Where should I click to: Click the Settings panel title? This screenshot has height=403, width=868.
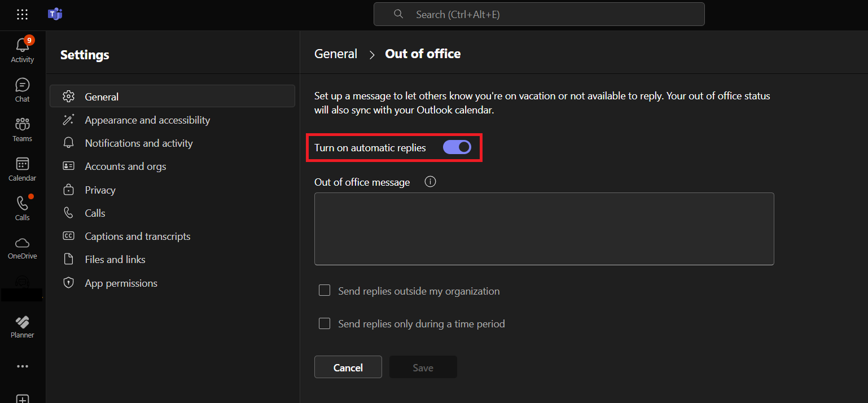pos(85,55)
